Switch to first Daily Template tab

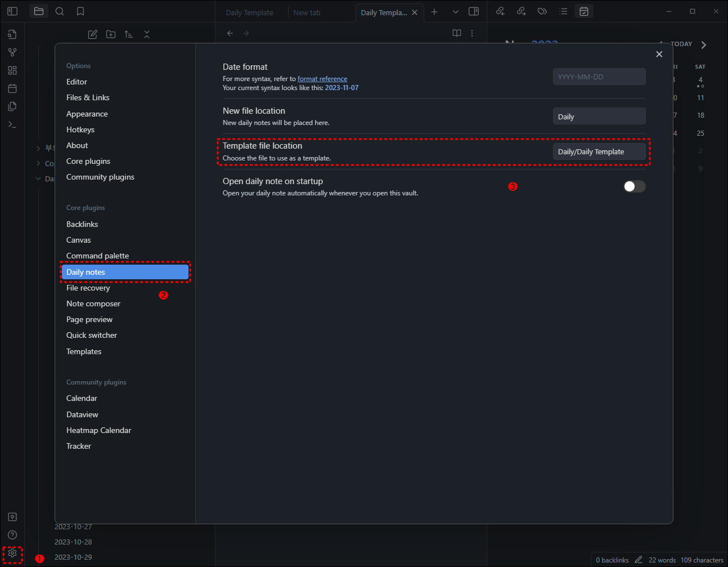(x=250, y=12)
